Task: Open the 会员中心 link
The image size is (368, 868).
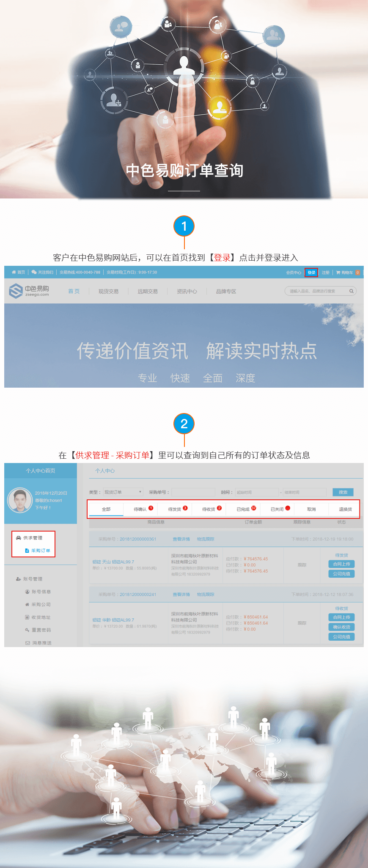Action: 294,273
